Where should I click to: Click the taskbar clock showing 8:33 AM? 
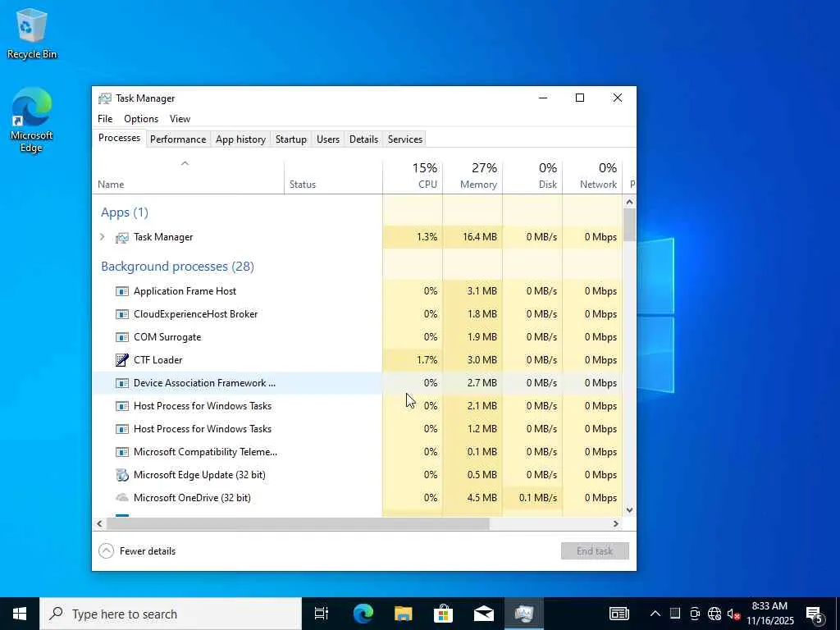(x=769, y=614)
